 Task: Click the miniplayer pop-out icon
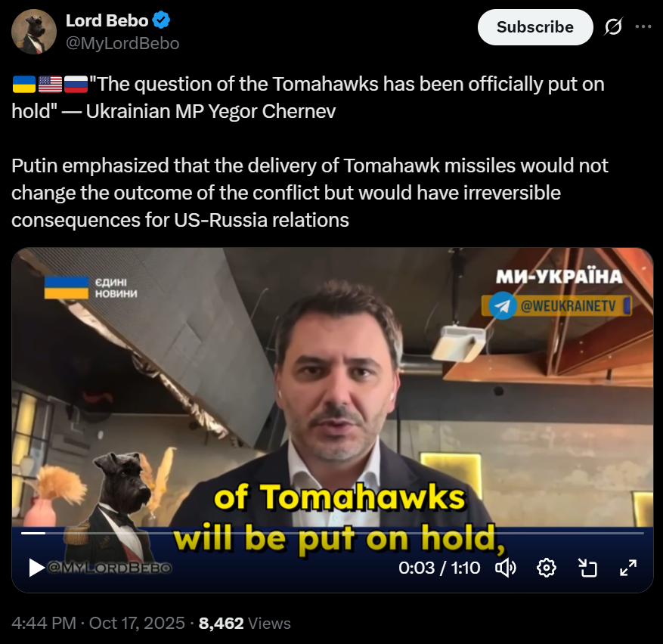[x=587, y=568]
